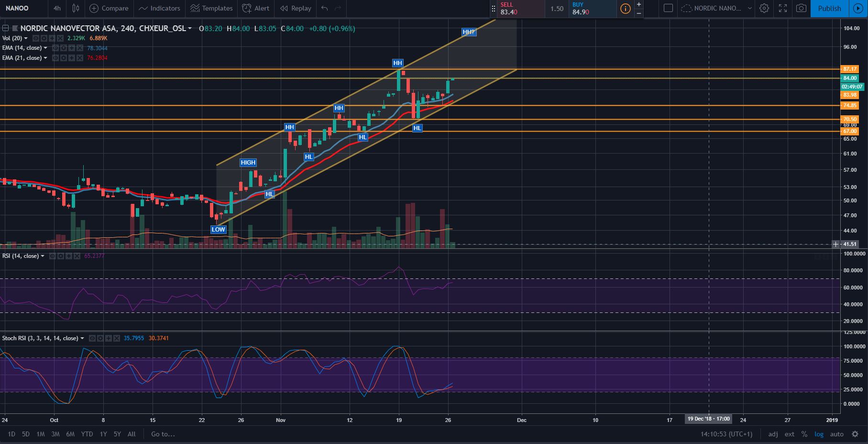Remove the Stoch RSI indicator
The image size is (868, 444).
click(x=116, y=338)
